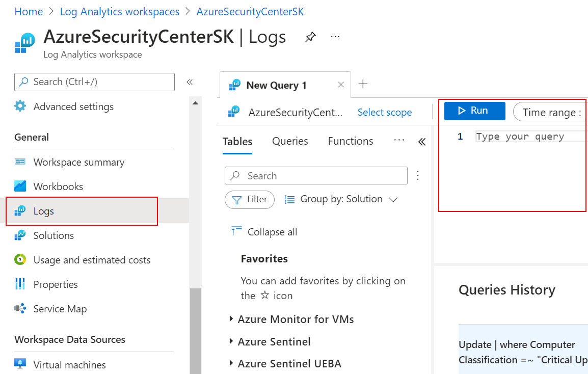Viewport: 588px width, 374px height.
Task: Open Service Map menu item
Action: point(60,309)
